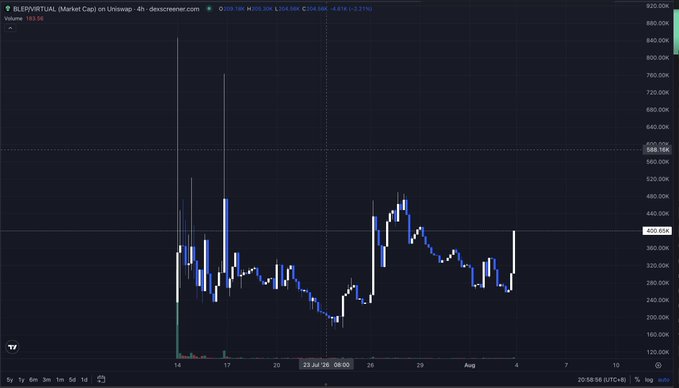
Task: Click the 240.00K price axis label
Action: click(657, 300)
